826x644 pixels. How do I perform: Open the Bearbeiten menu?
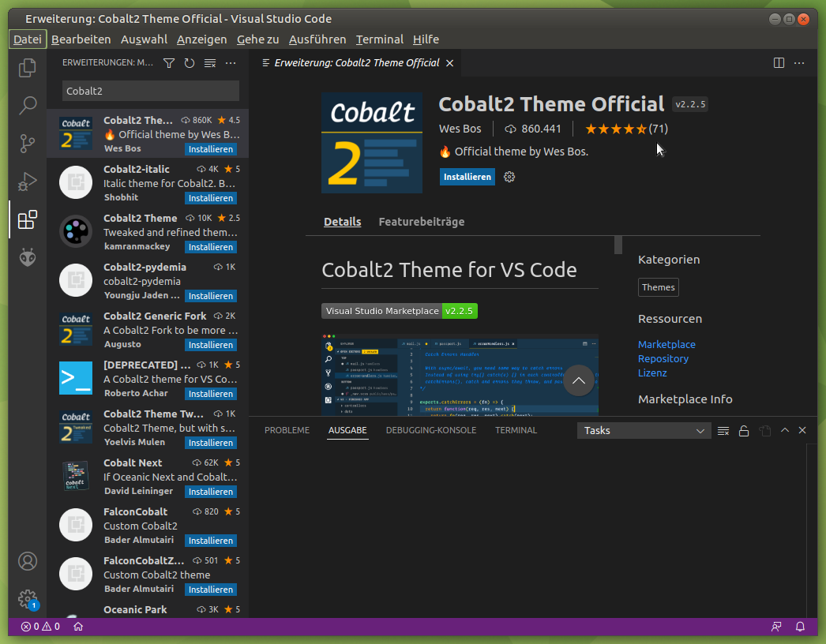click(81, 39)
